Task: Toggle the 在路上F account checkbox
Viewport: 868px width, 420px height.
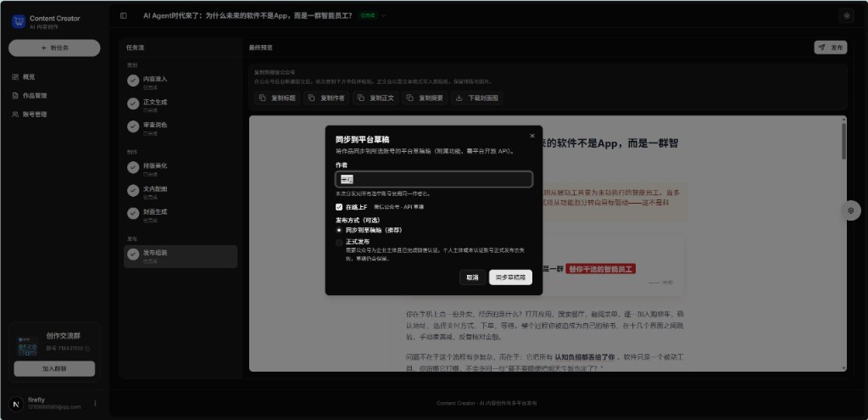Action: point(339,207)
